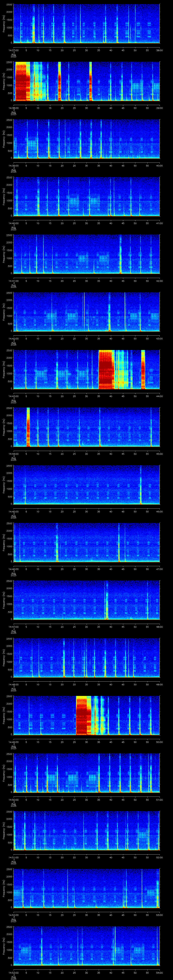The image size is (173, 980).
Task: Click the 41:00 end time label
Action: click(x=160, y=223)
